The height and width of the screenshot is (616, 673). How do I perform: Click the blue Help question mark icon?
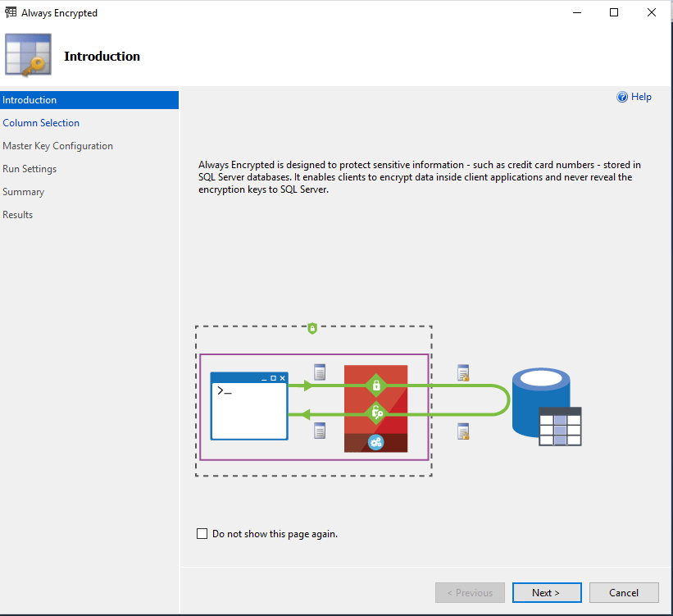tap(622, 97)
